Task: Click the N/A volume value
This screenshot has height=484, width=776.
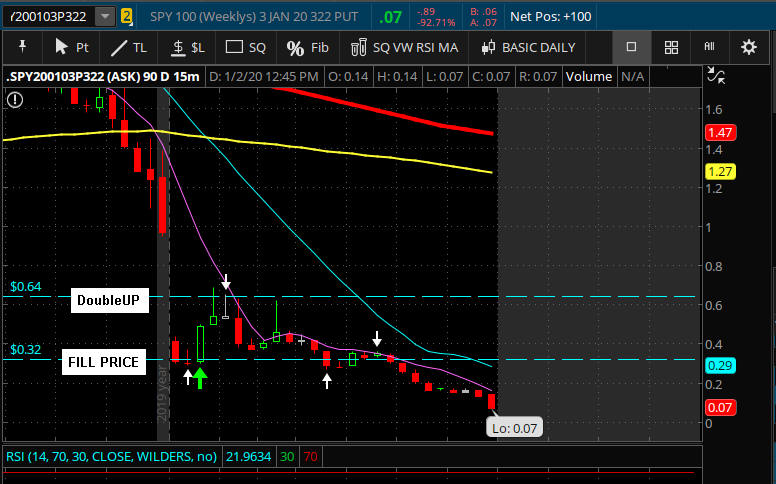Action: 632,77
